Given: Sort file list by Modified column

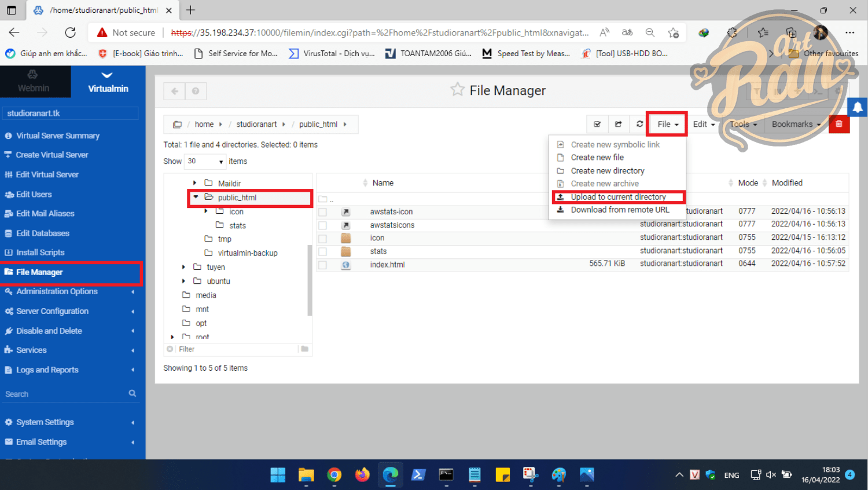Looking at the screenshot, I should [787, 183].
